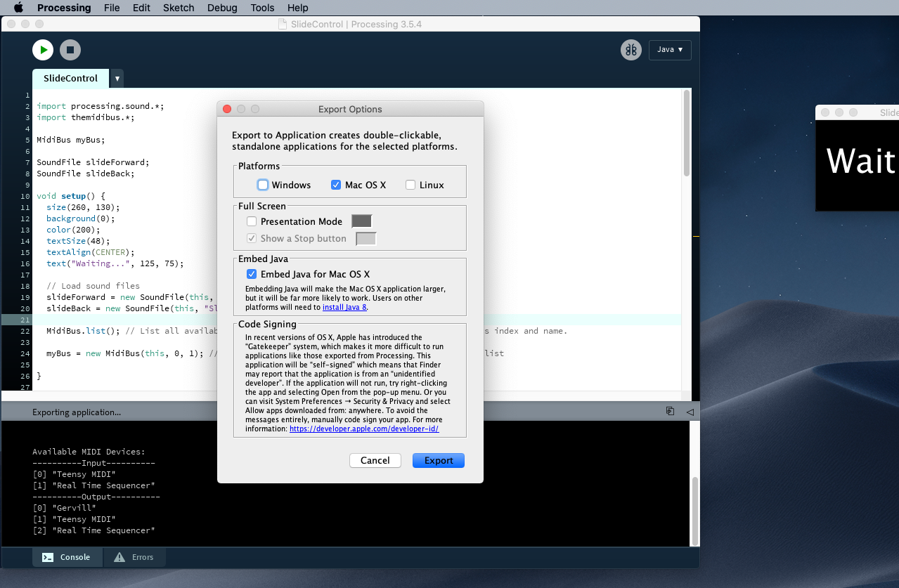Open the File menu
The width and height of the screenshot is (899, 588).
(112, 8)
